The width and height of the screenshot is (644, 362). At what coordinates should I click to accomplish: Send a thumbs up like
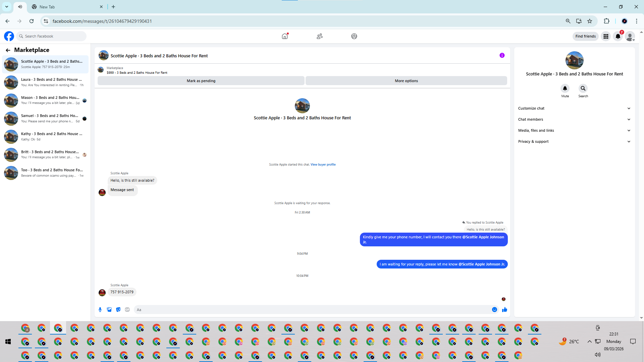(504, 310)
